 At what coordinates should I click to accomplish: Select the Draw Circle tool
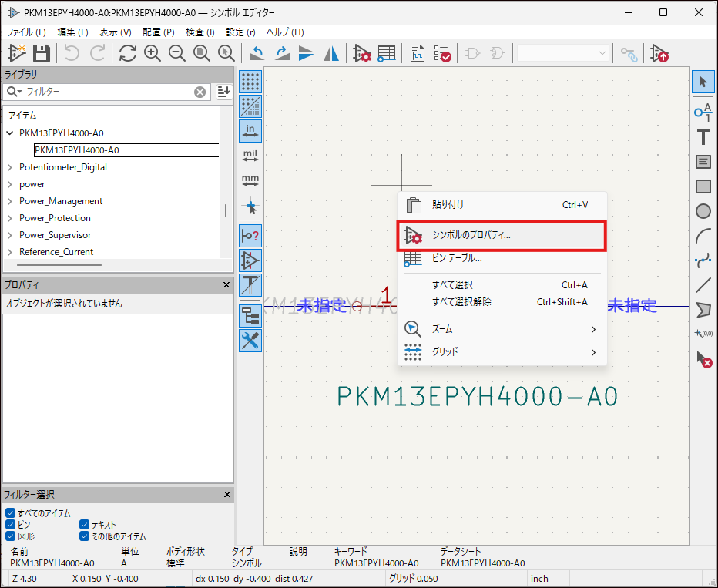point(703,211)
